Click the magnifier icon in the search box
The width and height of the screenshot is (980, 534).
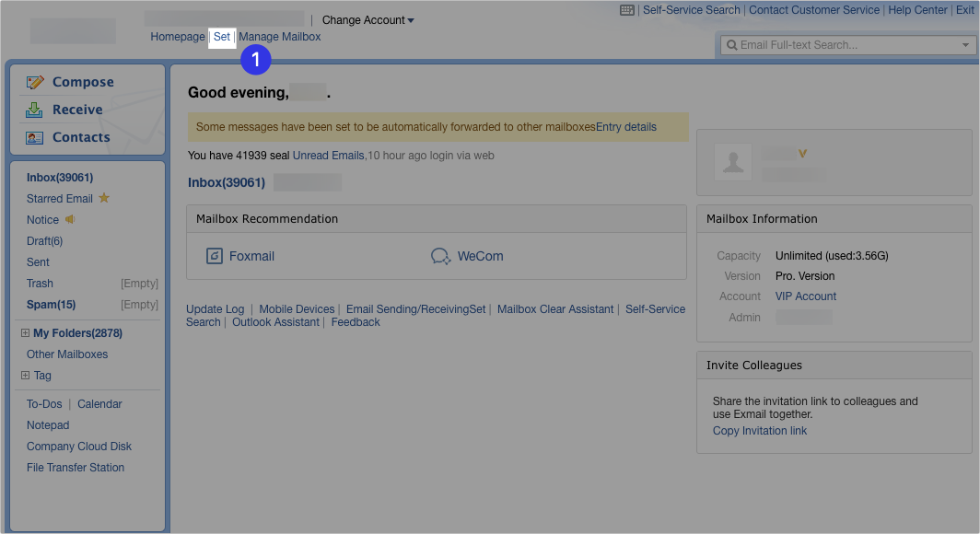point(731,43)
